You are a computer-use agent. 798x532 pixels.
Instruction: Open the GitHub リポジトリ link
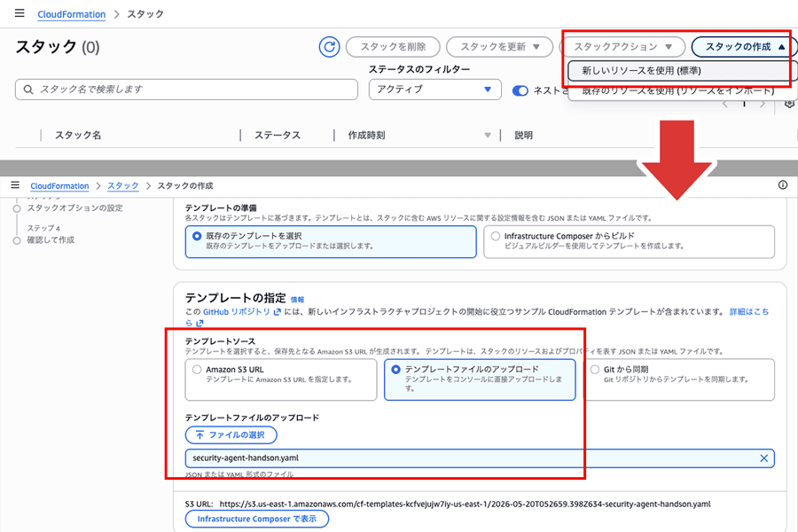[236, 311]
